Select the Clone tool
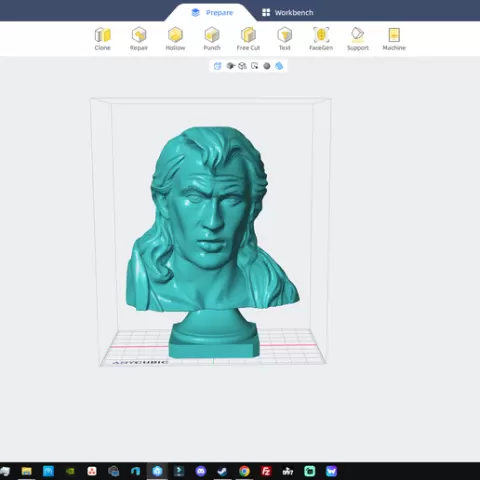Image resolution: width=480 pixels, height=480 pixels. [102, 39]
